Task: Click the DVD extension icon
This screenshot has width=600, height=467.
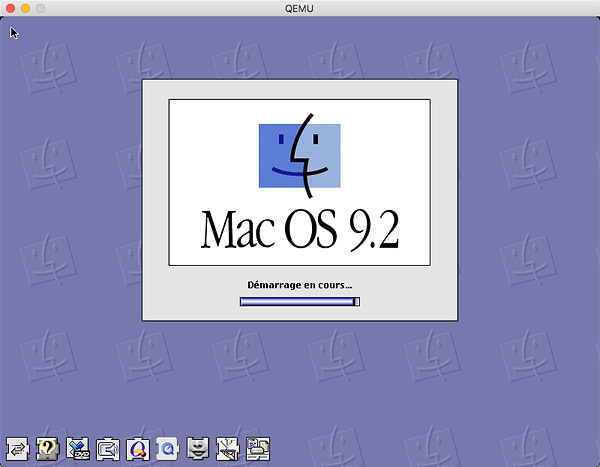Action: (78, 449)
